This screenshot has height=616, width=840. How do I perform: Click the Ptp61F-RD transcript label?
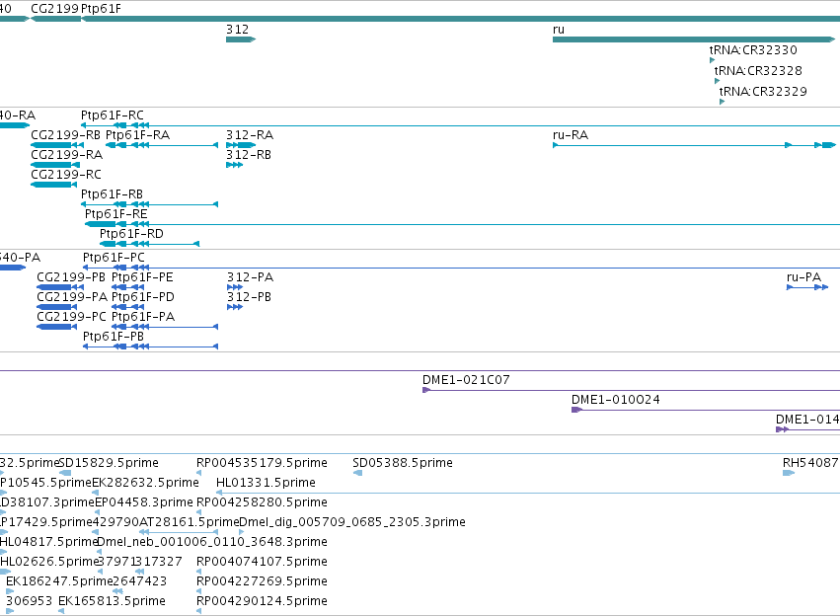pos(132,234)
